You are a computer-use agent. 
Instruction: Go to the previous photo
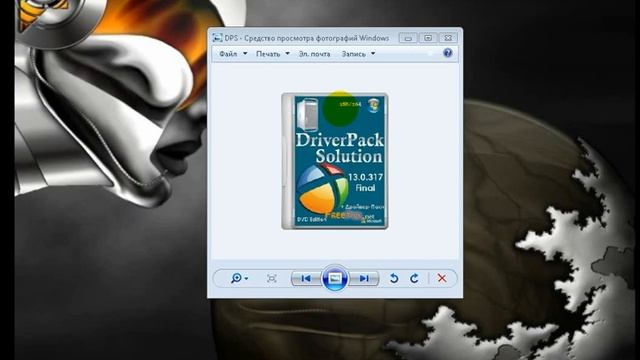306,278
